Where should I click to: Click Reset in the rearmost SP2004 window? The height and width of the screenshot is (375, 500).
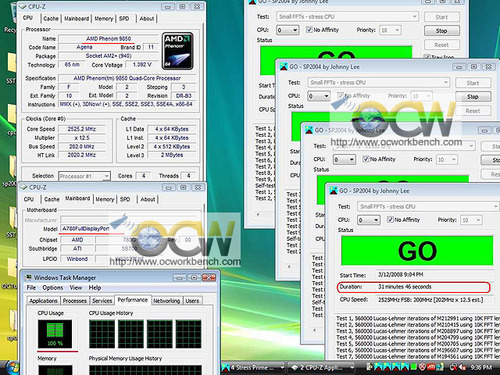(442, 45)
